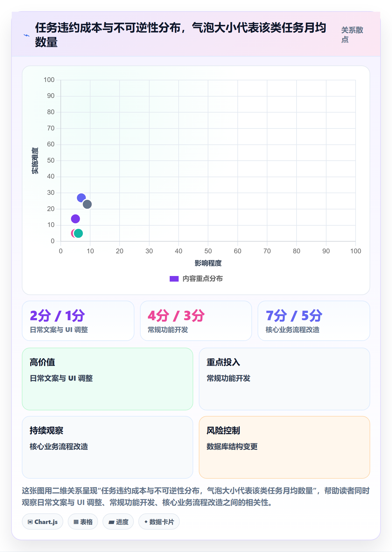Select the purple bubble between 10 and 20

click(75, 219)
